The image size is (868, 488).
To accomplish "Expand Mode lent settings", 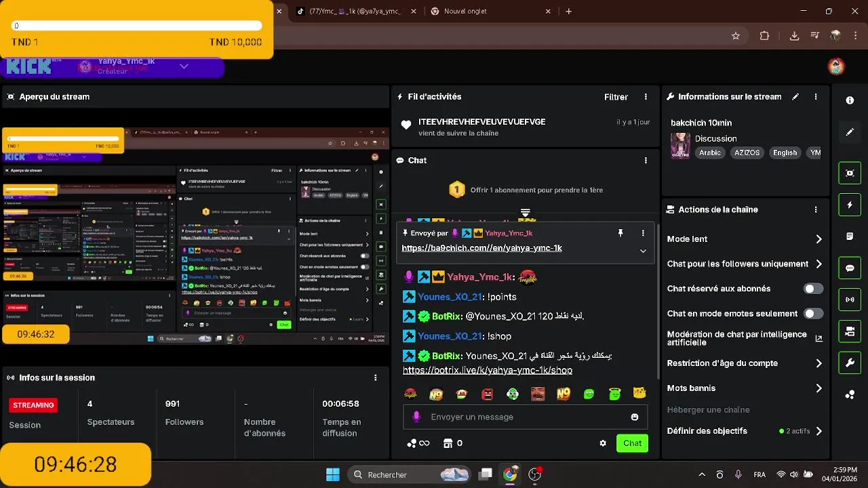I will tap(745, 239).
